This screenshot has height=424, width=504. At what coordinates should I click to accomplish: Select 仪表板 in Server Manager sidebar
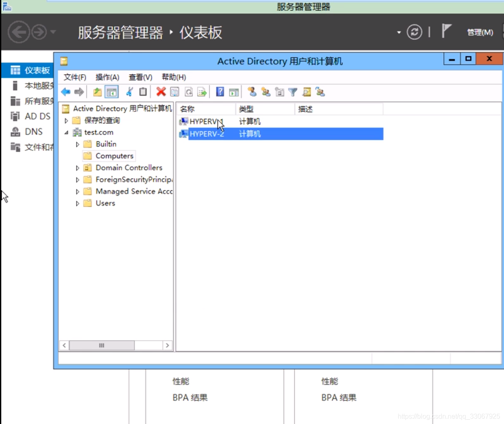click(28, 70)
